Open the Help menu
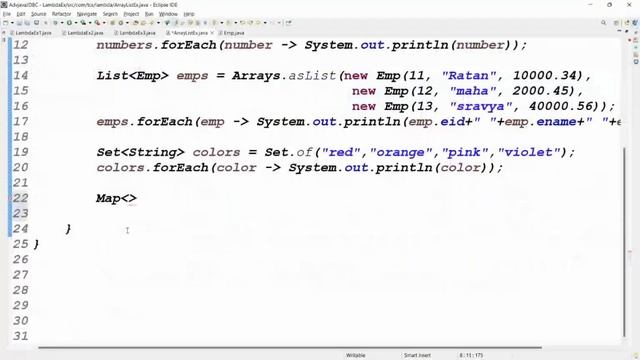Screen dimensions: 640x360 click(x=189, y=14)
